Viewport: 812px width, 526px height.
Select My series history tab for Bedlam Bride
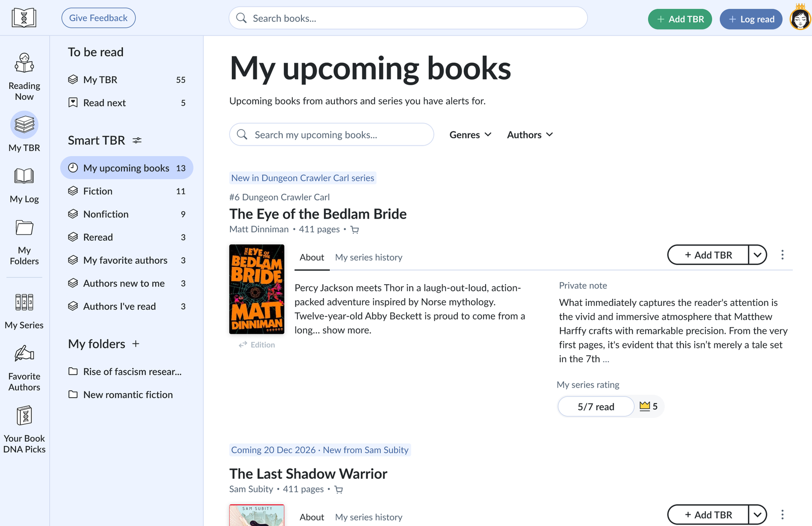click(x=368, y=257)
